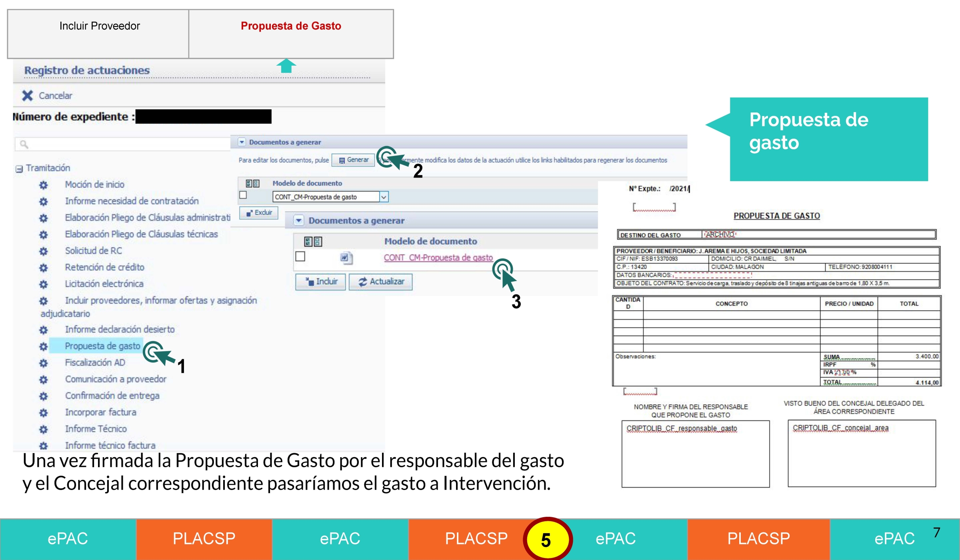Tick checkbox in CONT_CM-Propuesta de gasto link row
The width and height of the screenshot is (960, 560).
coord(300,256)
